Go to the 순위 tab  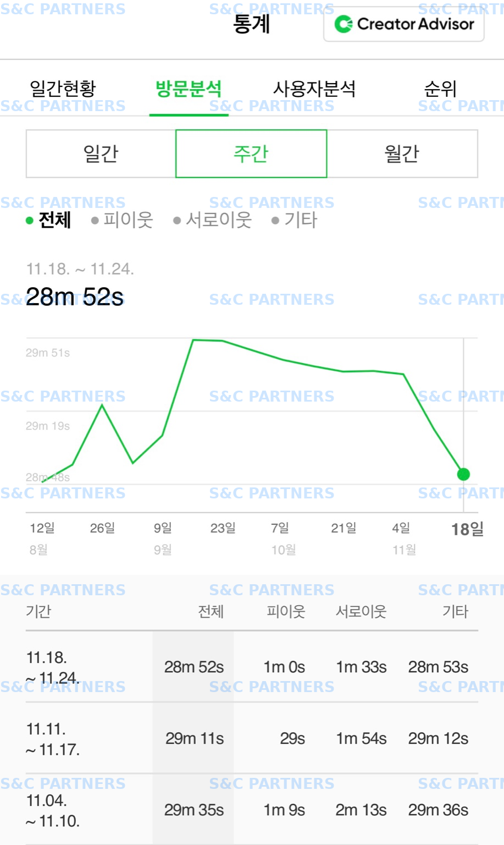point(440,89)
